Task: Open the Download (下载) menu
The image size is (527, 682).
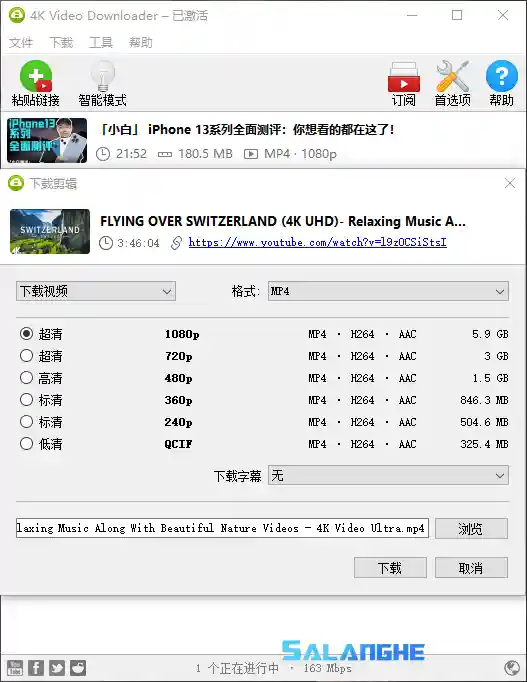Action: point(61,43)
